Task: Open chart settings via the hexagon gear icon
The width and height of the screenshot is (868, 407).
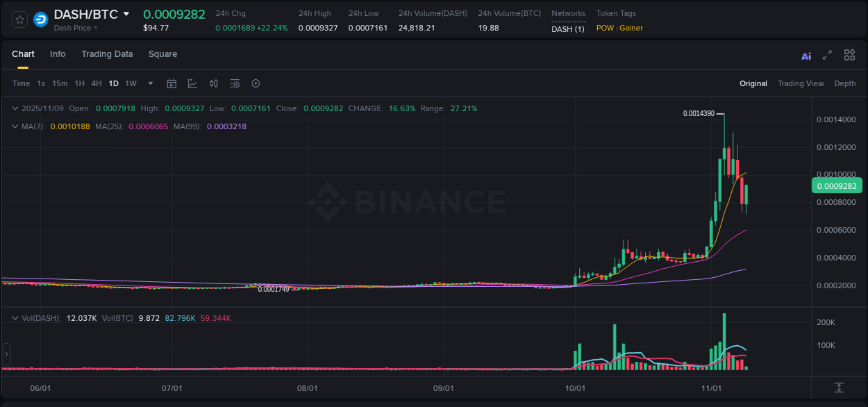Action: 256,83
